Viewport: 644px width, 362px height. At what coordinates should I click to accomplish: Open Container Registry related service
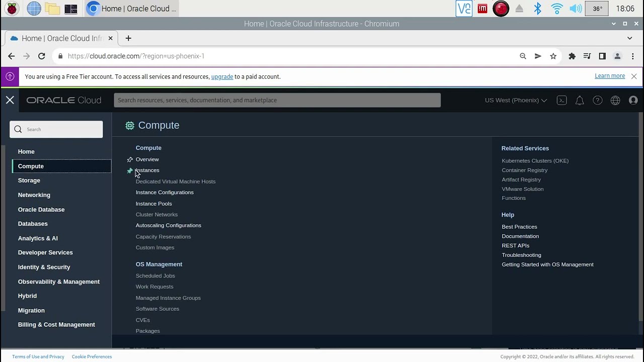[x=525, y=170]
